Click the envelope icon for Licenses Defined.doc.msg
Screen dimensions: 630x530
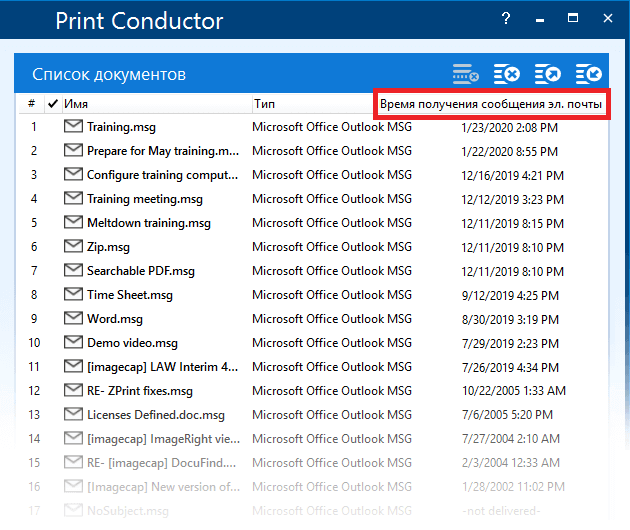point(73,414)
